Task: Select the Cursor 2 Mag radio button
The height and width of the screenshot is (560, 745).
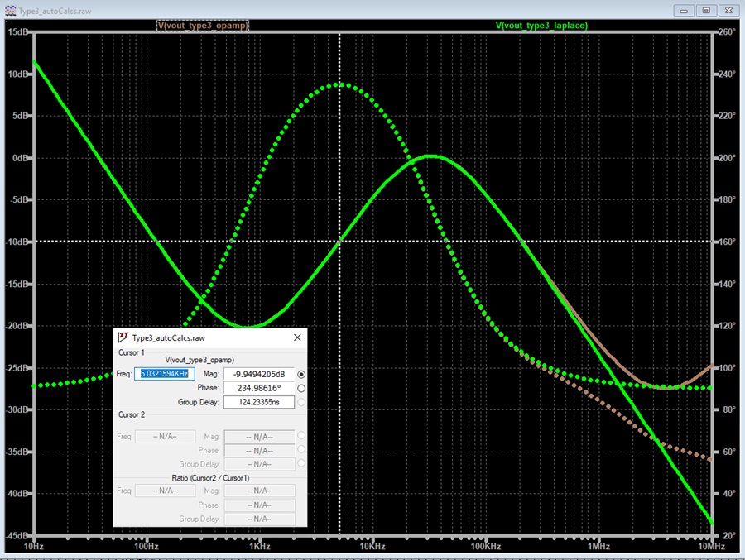Action: (301, 435)
